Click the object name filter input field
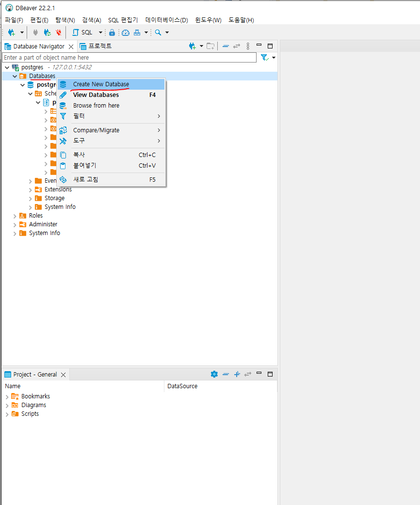 tap(129, 57)
